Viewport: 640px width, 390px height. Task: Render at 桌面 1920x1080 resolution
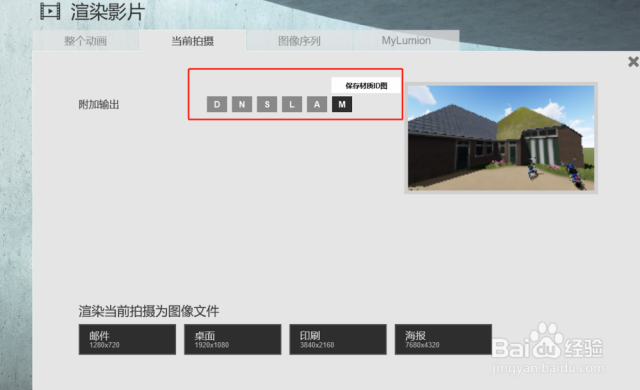pos(233,339)
